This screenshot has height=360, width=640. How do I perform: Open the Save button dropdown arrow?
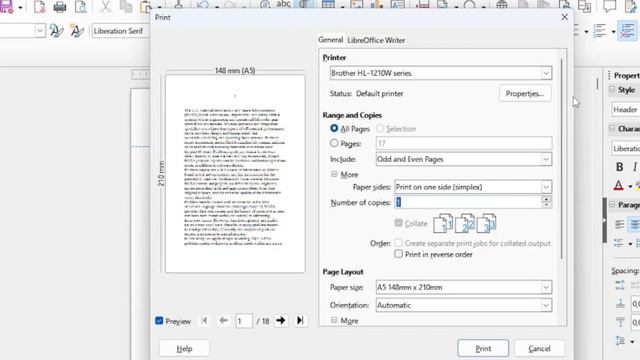[x=20, y=7]
